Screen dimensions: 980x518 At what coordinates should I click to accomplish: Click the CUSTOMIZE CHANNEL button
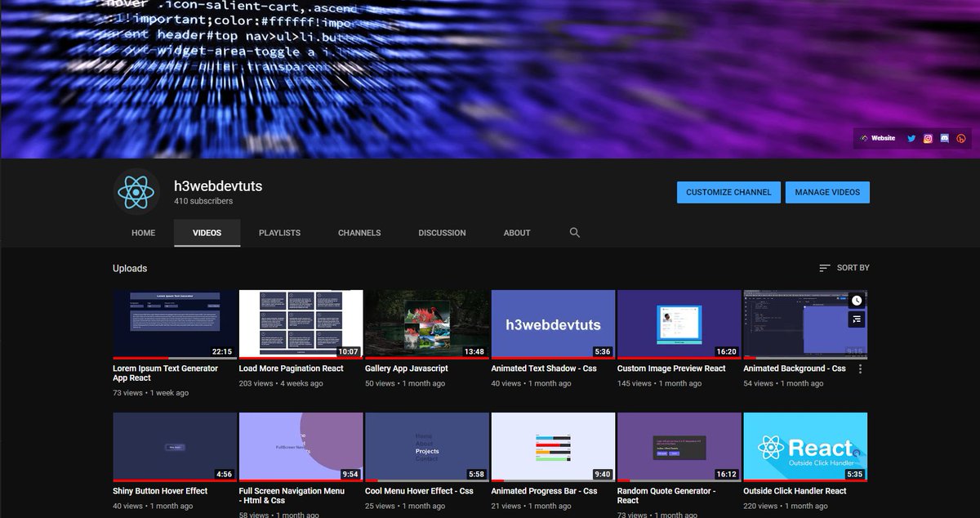click(728, 192)
